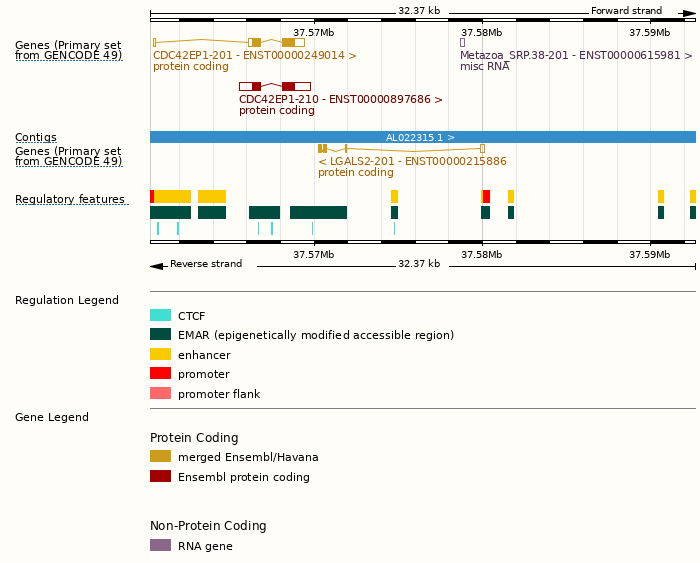Click the Metazoa_SRP misc RNA gene box
This screenshot has height=563, width=700.
coord(462,42)
